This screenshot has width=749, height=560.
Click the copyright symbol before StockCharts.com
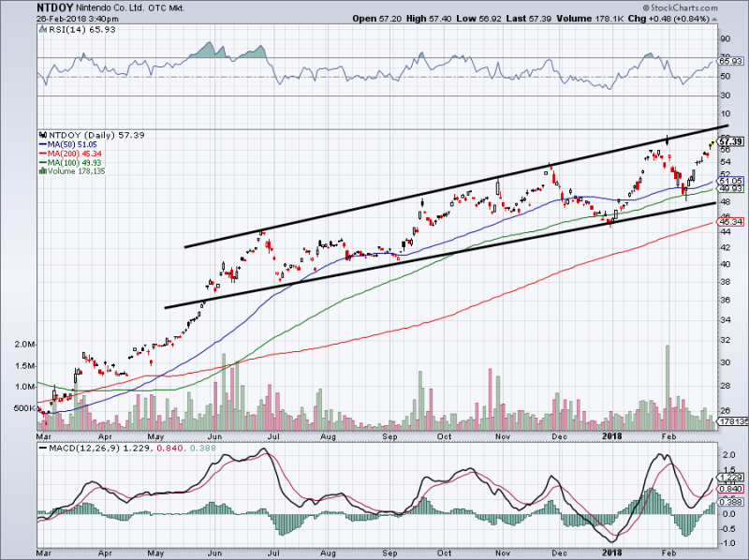coord(646,7)
